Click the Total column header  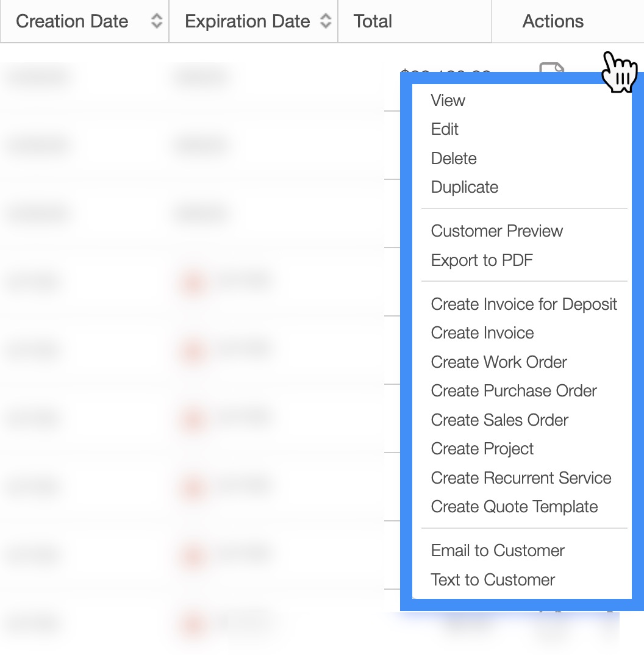coord(373,21)
